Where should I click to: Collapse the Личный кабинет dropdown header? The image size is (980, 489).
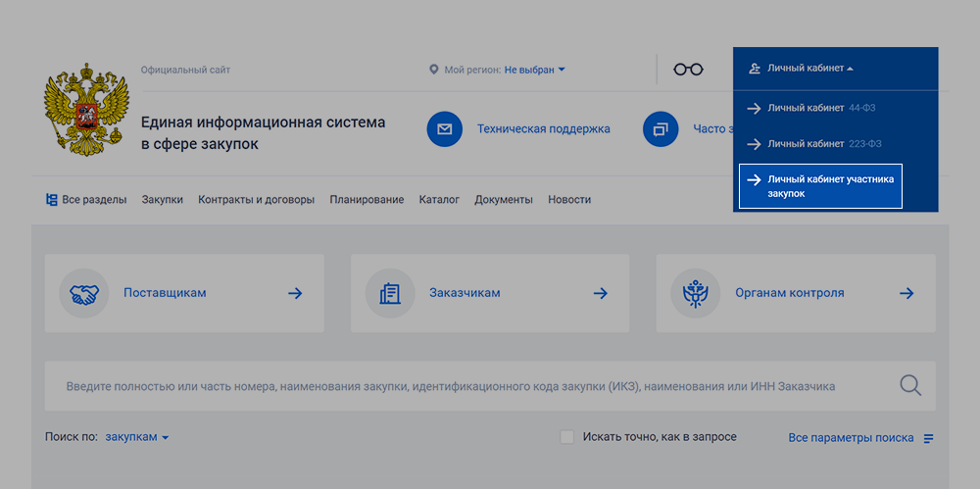810,69
